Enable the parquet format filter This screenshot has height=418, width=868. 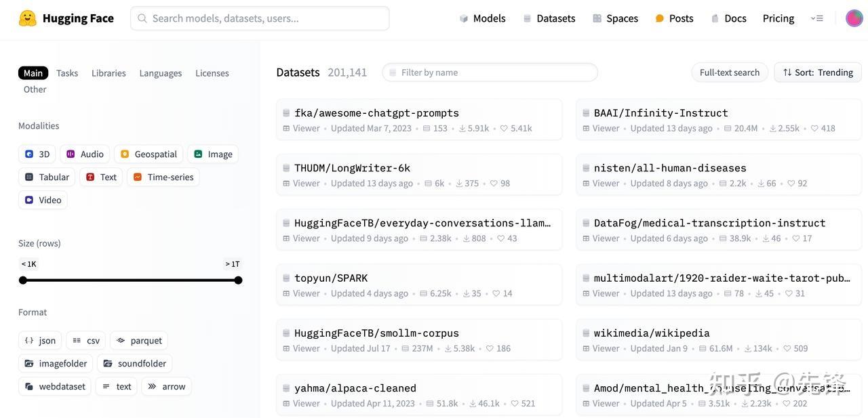coord(139,340)
